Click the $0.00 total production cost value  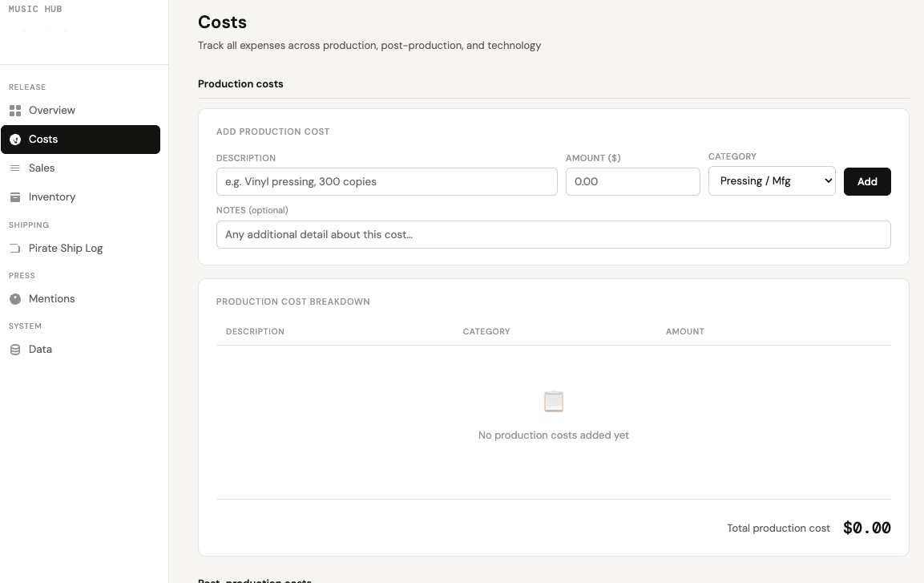pyautogui.click(x=866, y=528)
